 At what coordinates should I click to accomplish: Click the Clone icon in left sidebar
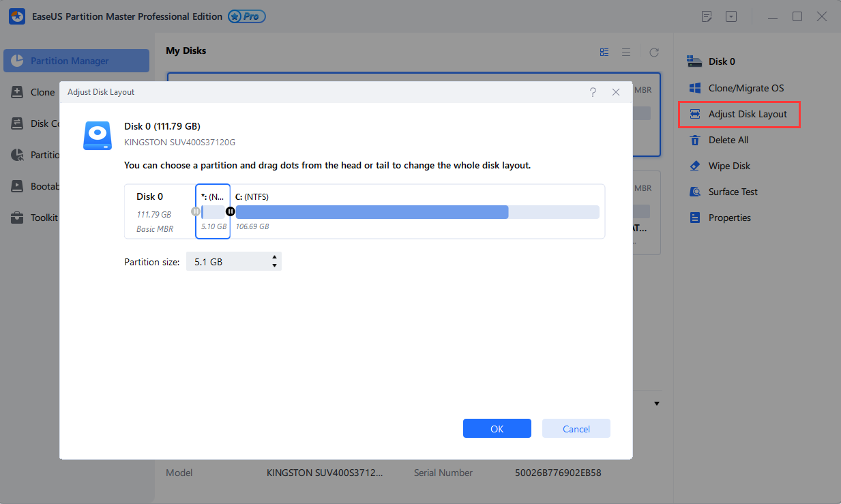[x=18, y=92]
